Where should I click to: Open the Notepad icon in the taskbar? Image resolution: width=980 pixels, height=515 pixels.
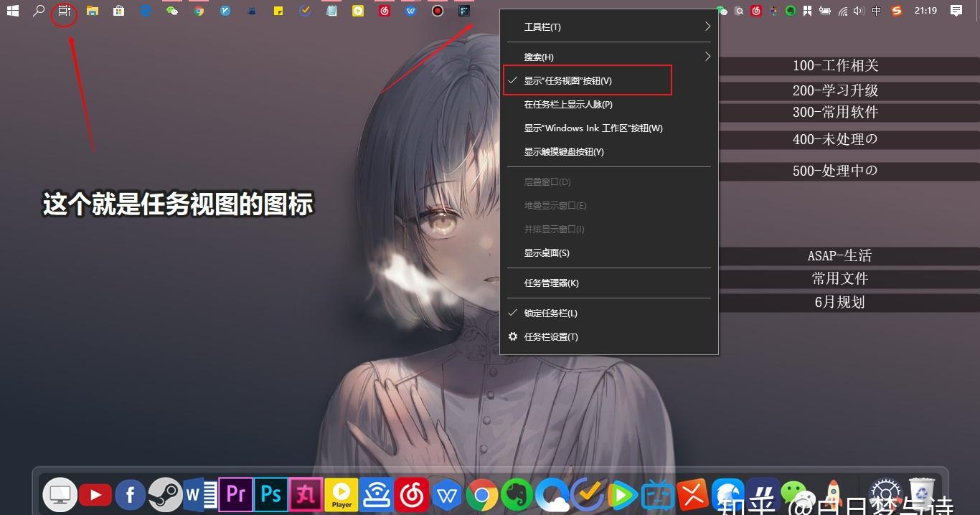(x=331, y=11)
